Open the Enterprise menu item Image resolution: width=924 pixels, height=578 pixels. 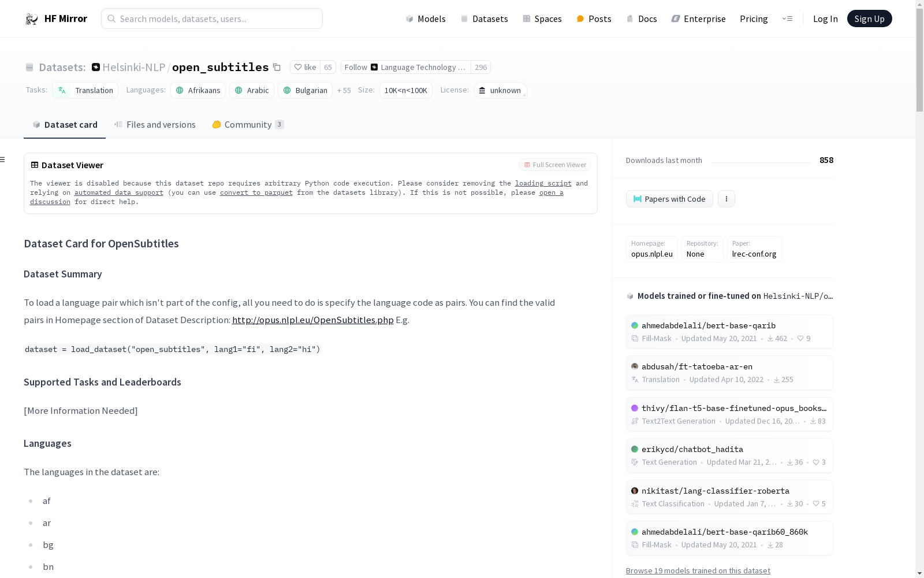coord(698,18)
